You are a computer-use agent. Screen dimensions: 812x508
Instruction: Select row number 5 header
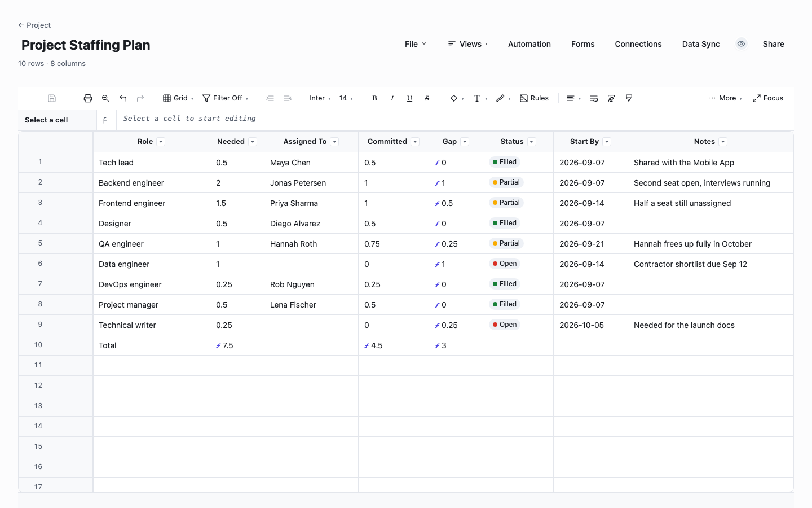[55, 243]
